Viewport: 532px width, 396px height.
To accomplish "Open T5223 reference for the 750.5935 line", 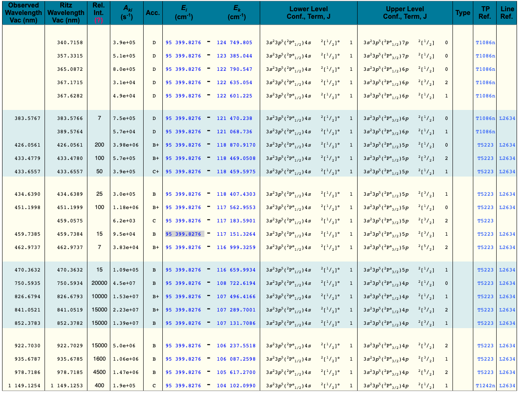I will click(x=485, y=283).
